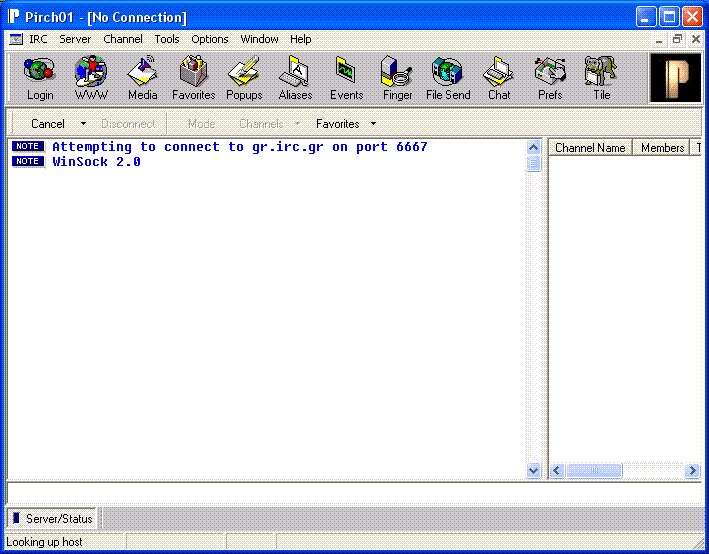The height and width of the screenshot is (554, 709).
Task: Expand the Cancel button dropdown arrow
Action: [83, 124]
